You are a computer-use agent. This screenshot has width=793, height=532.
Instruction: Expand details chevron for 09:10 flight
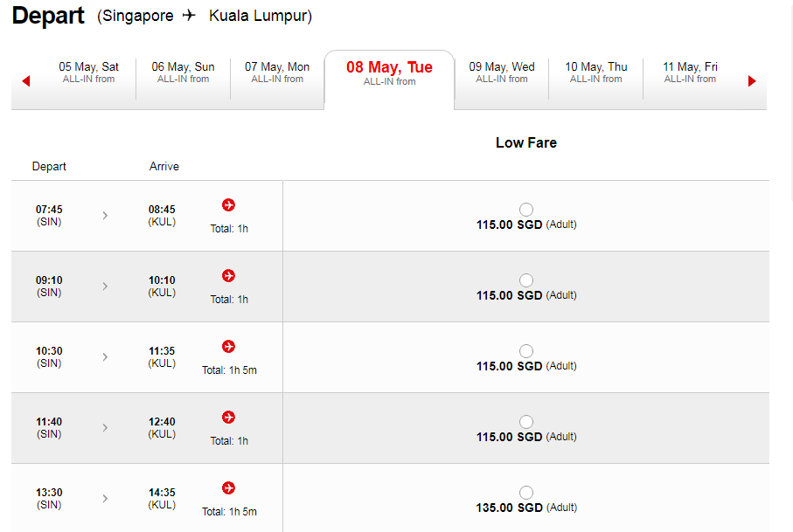105,286
